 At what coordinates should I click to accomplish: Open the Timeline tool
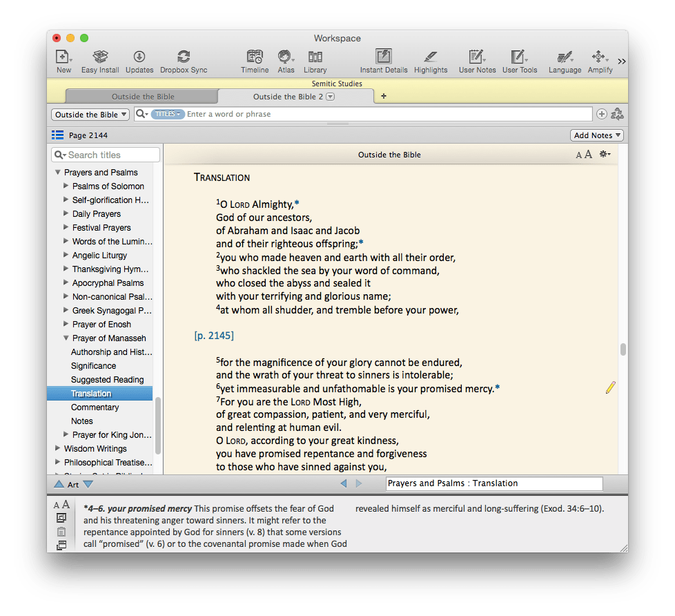(x=255, y=57)
